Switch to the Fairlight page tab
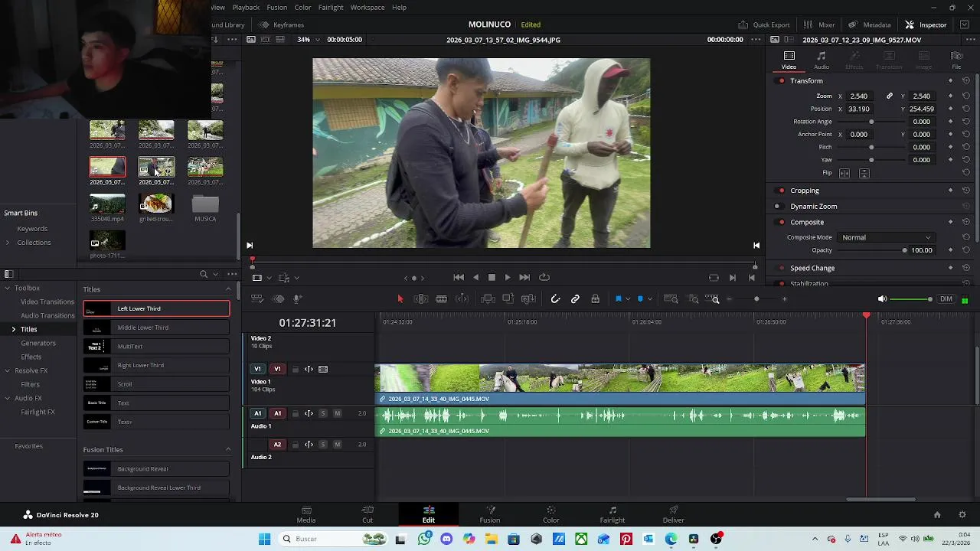Image resolution: width=980 pixels, height=551 pixels. tap(612, 515)
